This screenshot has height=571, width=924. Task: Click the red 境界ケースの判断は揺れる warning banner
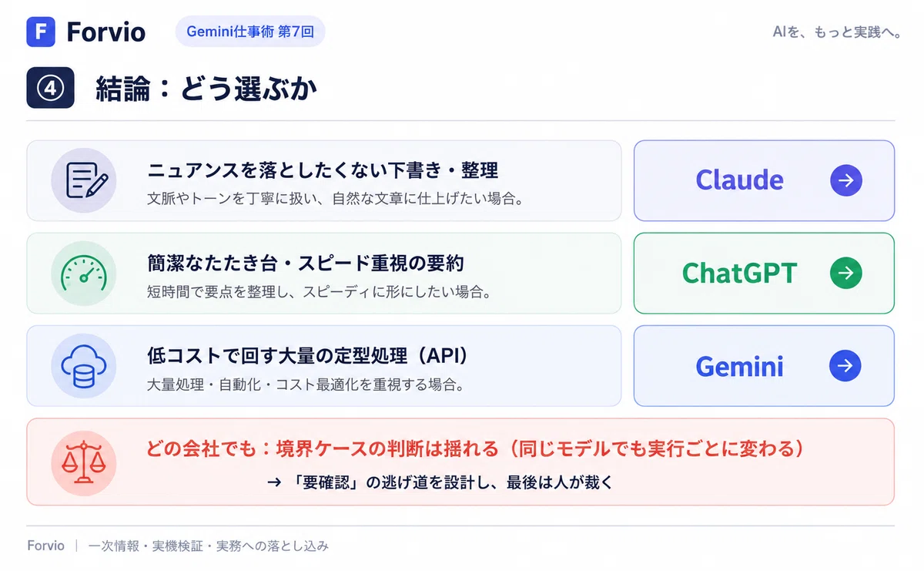click(x=460, y=462)
